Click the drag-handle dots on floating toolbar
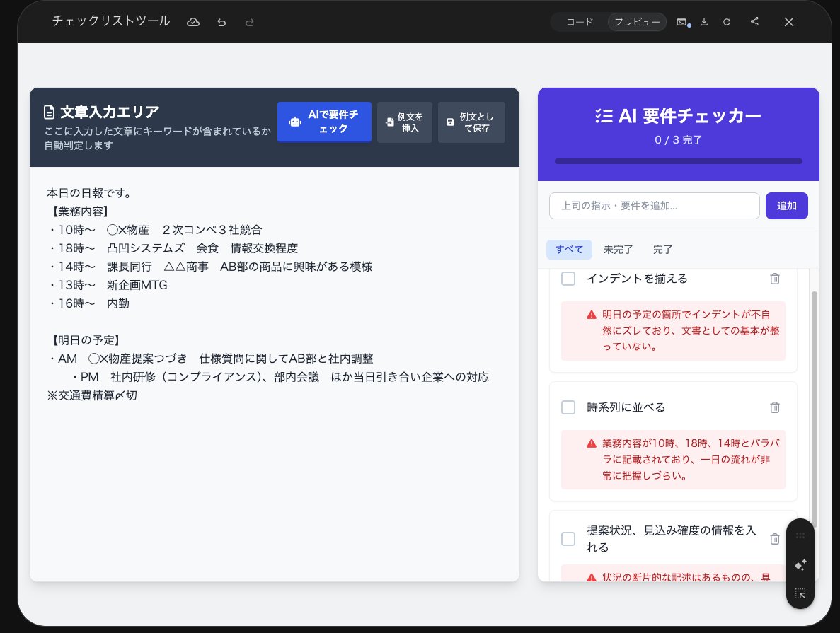Viewport: 840px width, 633px height. point(800,535)
